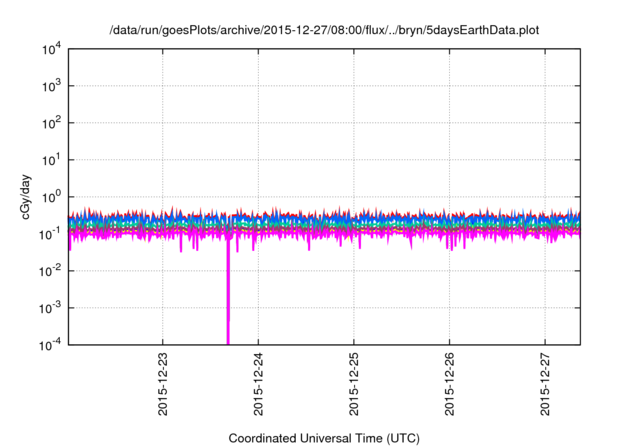Image resolution: width=640 pixels, height=448 pixels.
Task: Click the 10^-1 y-axis tick label
Action: pyautogui.click(x=50, y=235)
